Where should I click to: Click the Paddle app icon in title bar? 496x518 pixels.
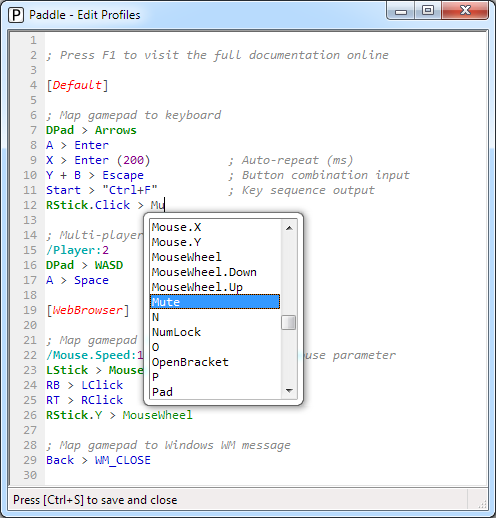(x=16, y=15)
